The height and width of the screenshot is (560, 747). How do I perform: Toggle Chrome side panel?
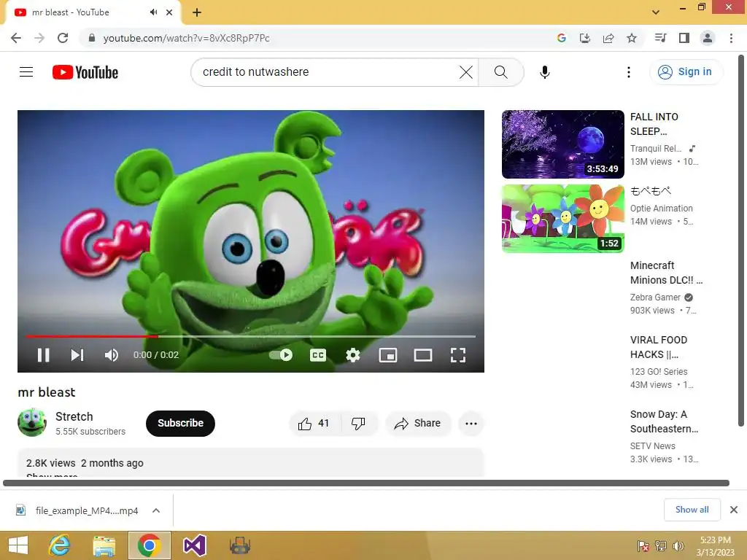pyautogui.click(x=684, y=38)
